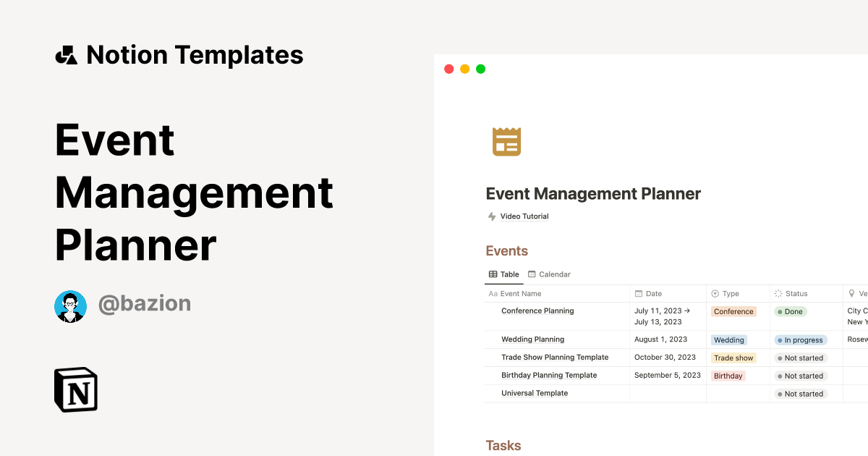
Task: Click the Aa icon in Event Name header
Action: click(493, 293)
